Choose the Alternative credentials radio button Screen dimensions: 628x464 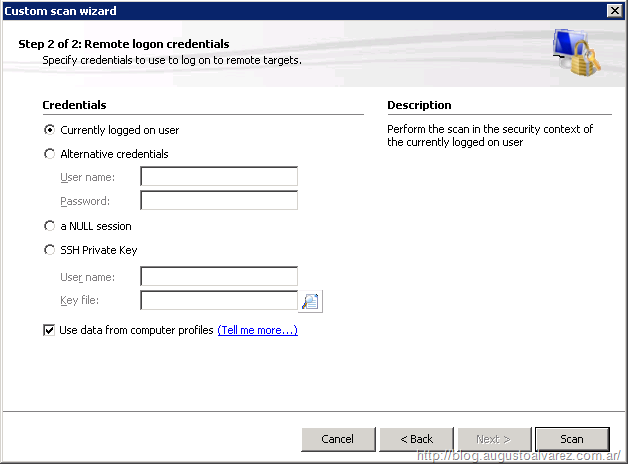[50, 154]
